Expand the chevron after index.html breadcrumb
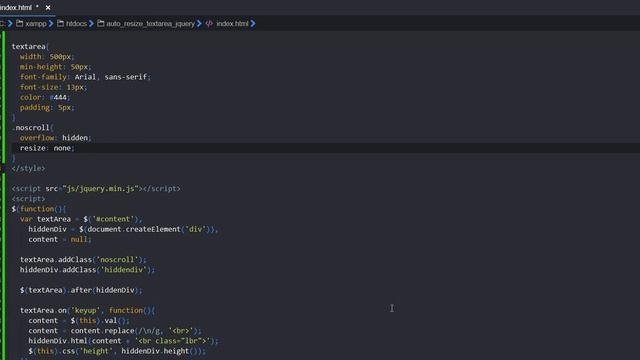The image size is (640, 360). click(x=253, y=24)
